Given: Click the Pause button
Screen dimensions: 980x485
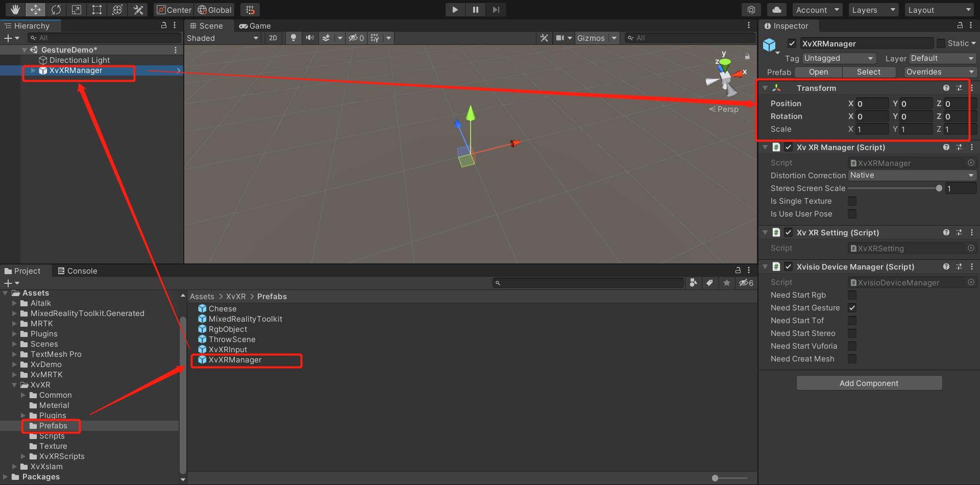Looking at the screenshot, I should click(475, 10).
